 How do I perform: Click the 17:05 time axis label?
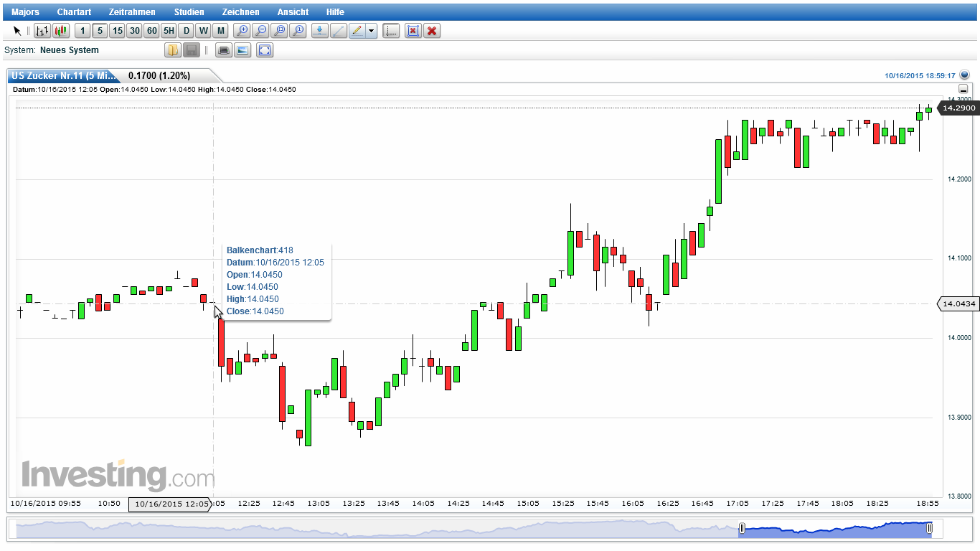[x=738, y=504]
